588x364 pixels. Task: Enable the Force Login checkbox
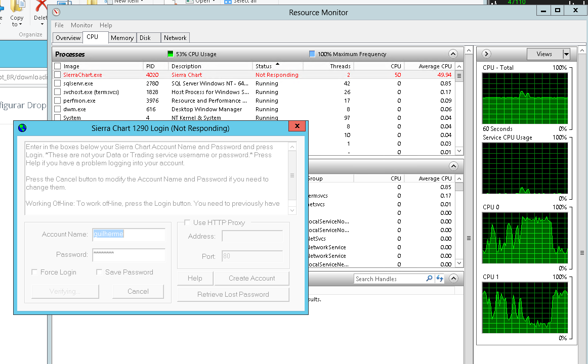(34, 272)
